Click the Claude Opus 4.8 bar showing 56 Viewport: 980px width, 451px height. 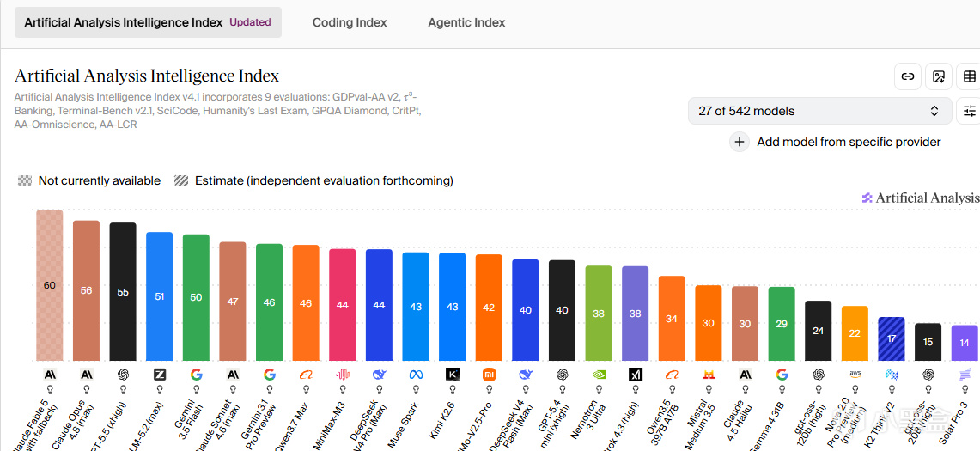click(86, 291)
